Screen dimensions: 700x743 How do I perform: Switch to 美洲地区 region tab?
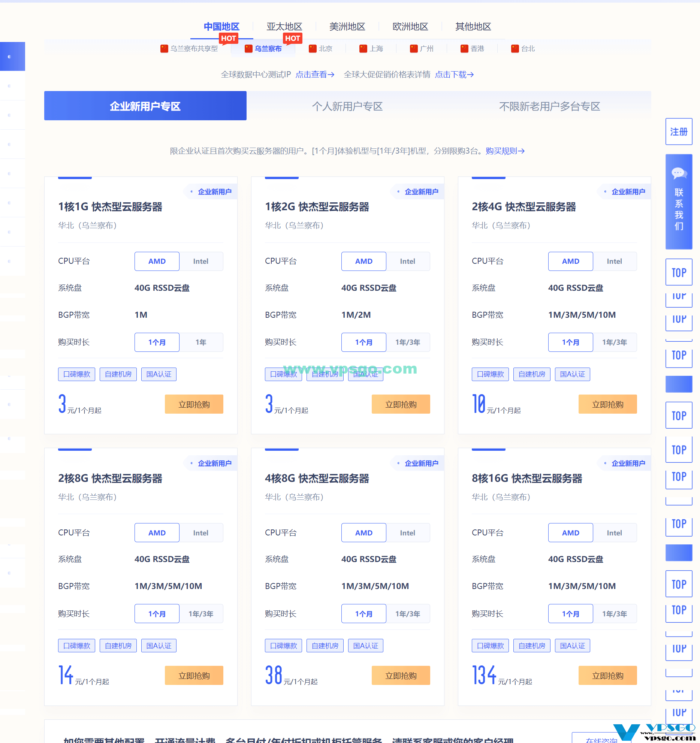click(347, 27)
